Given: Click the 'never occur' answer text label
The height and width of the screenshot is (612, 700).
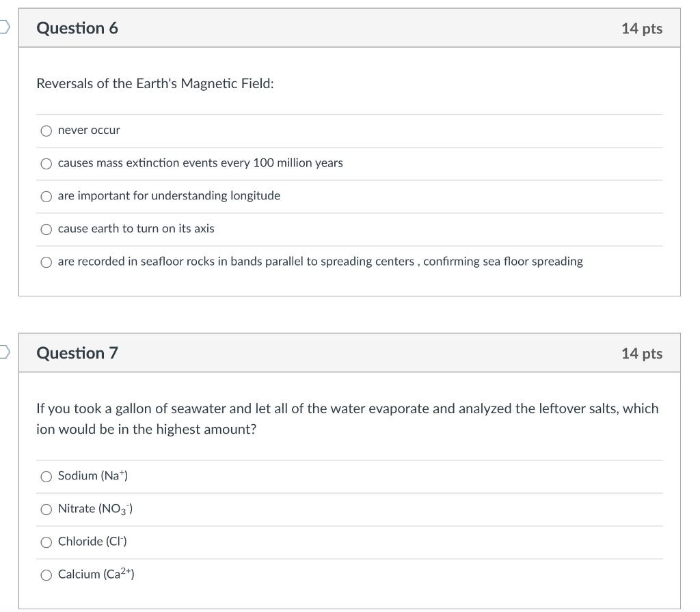Looking at the screenshot, I should (89, 130).
